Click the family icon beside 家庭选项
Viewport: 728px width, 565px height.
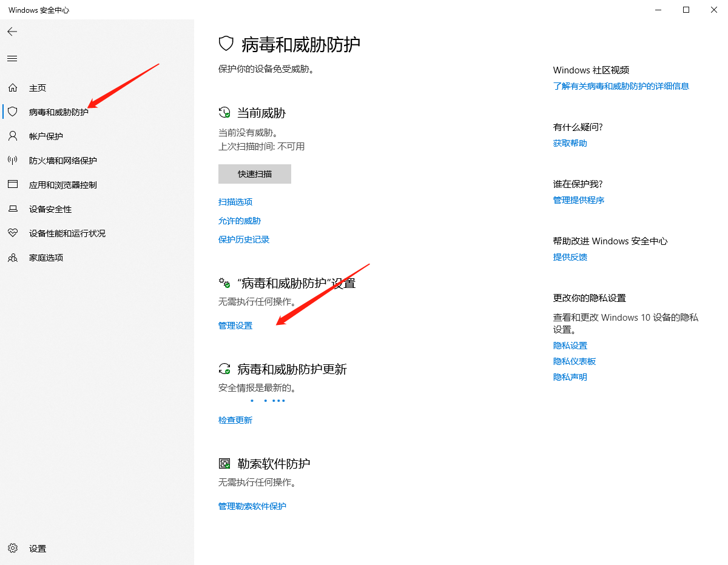[x=13, y=258]
